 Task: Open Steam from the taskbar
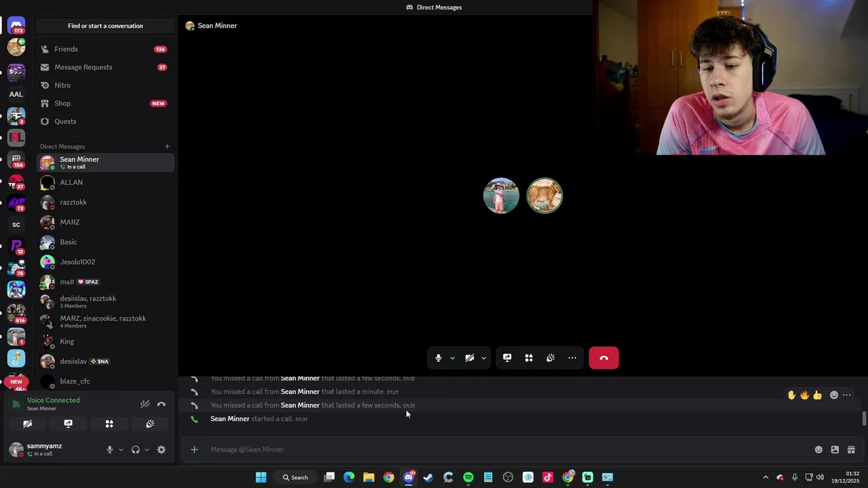(x=428, y=477)
